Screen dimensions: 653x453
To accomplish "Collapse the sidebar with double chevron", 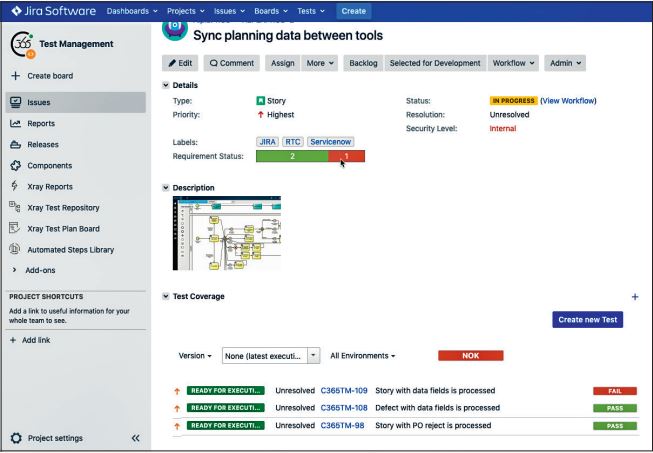I will pyautogui.click(x=136, y=438).
